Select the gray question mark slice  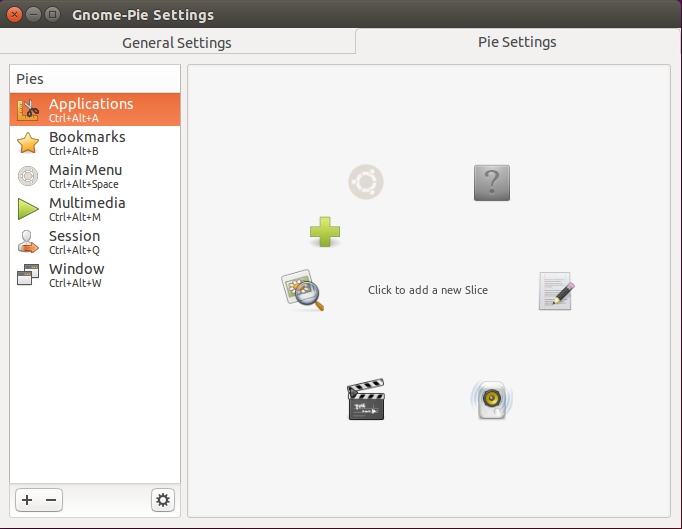[x=492, y=183]
